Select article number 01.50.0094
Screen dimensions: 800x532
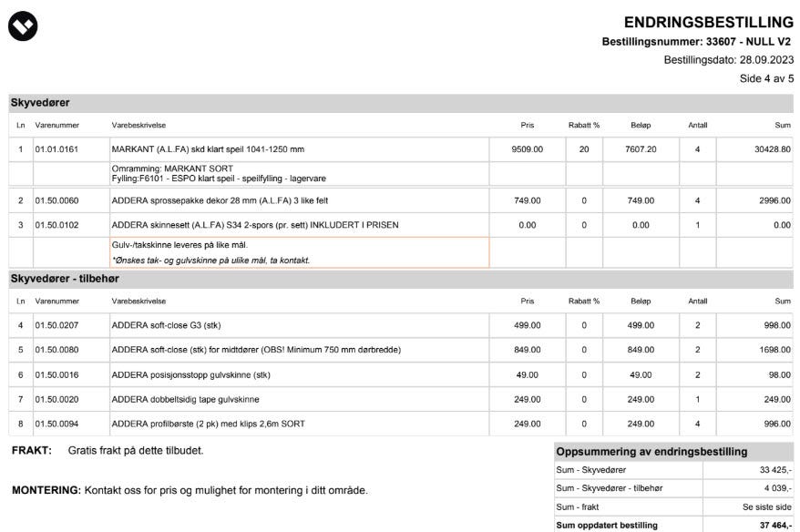pos(56,424)
